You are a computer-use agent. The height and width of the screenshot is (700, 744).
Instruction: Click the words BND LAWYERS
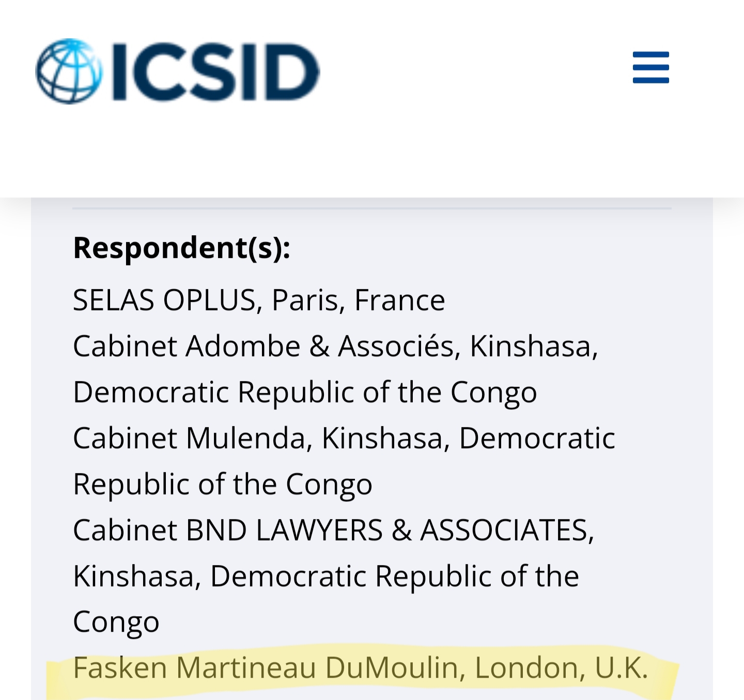pos(284,530)
